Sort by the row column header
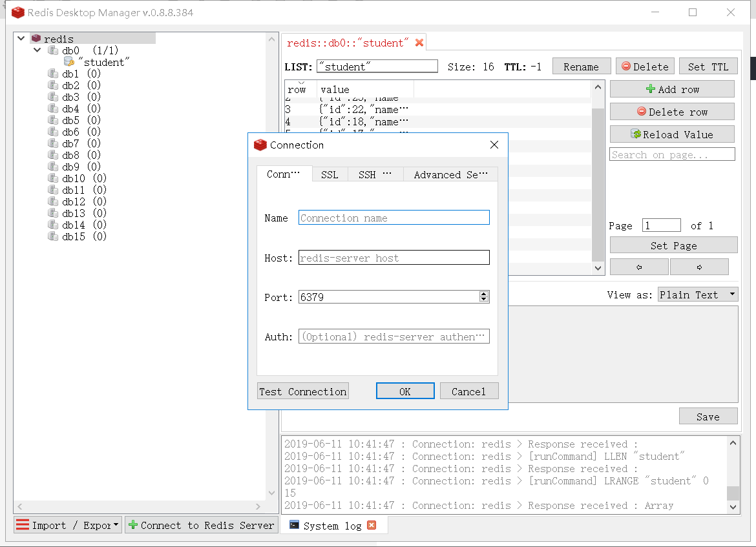 [x=301, y=89]
